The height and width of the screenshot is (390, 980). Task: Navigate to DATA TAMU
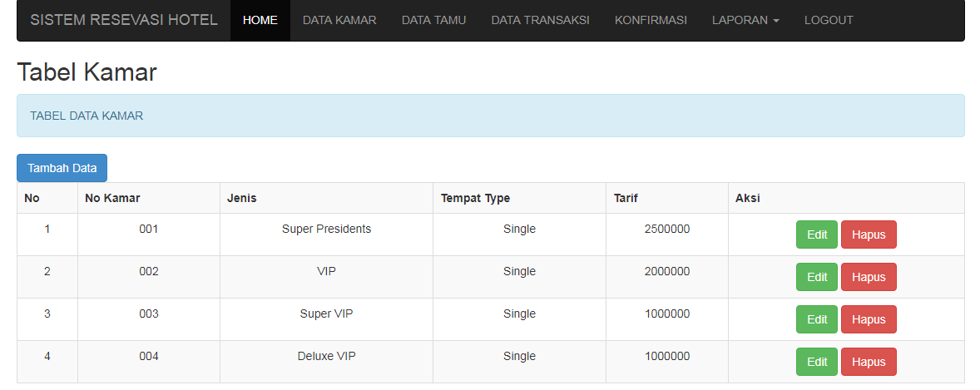[433, 20]
